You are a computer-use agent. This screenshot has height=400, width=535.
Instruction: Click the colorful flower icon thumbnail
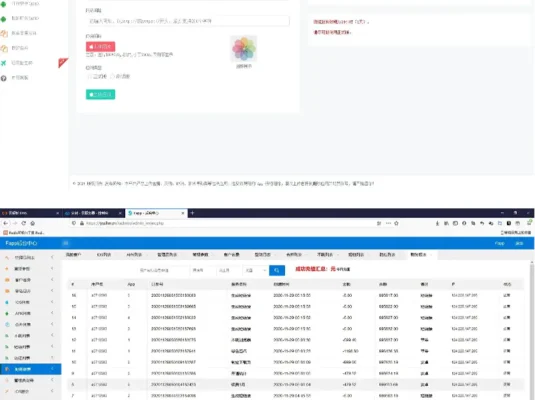click(x=244, y=49)
